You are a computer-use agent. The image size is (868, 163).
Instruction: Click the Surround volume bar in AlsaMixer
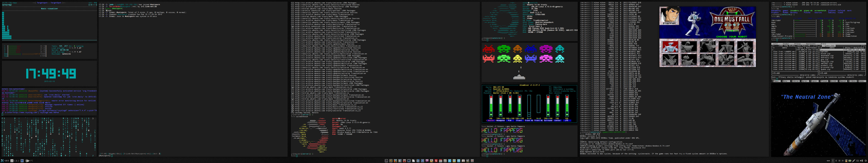pos(548,104)
